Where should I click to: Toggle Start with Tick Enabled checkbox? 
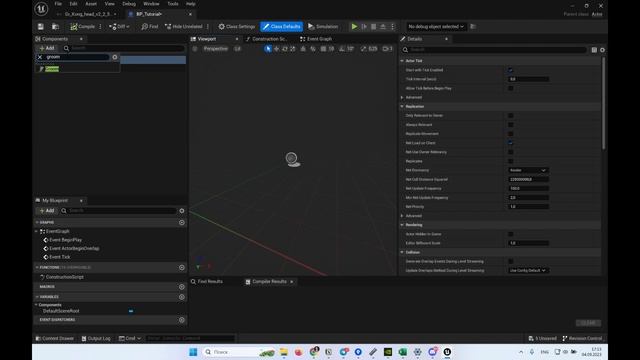511,70
